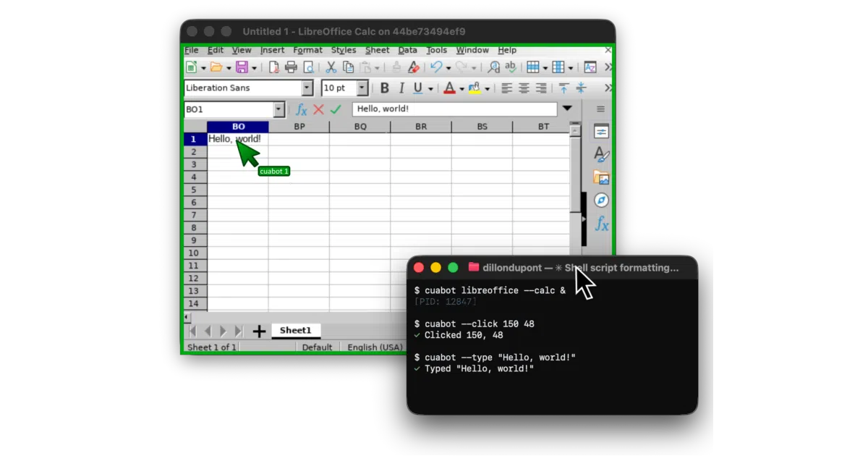
Task: Toggle Bold formatting
Action: coord(385,88)
